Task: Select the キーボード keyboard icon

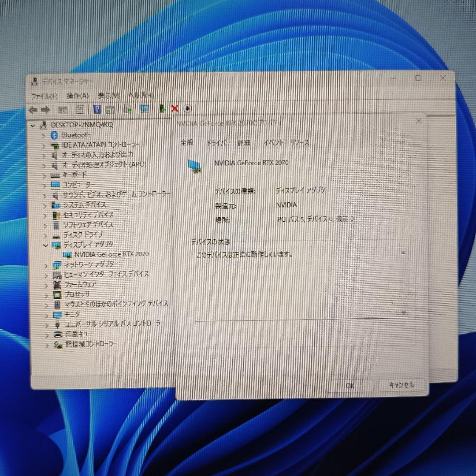Action: pos(55,175)
